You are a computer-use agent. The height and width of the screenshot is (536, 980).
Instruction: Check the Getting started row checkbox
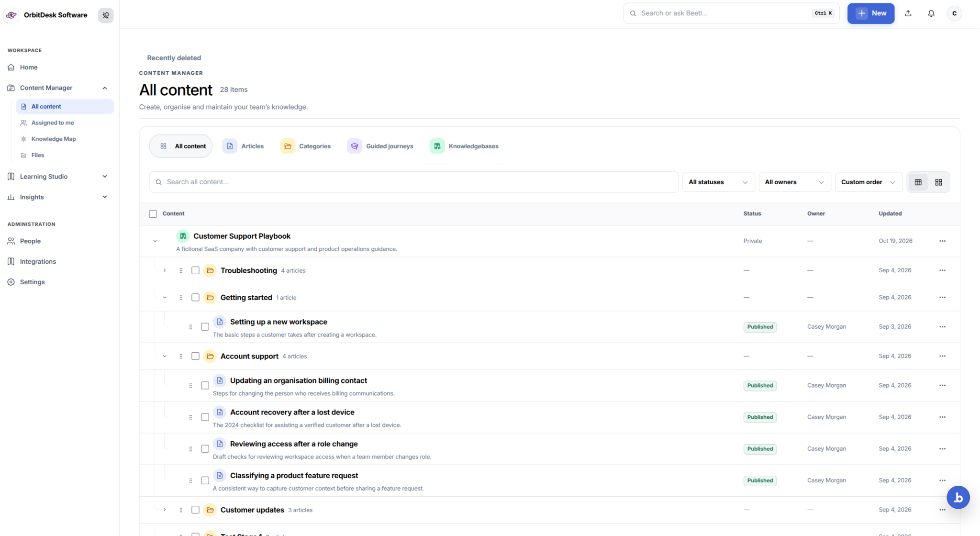[x=195, y=298]
